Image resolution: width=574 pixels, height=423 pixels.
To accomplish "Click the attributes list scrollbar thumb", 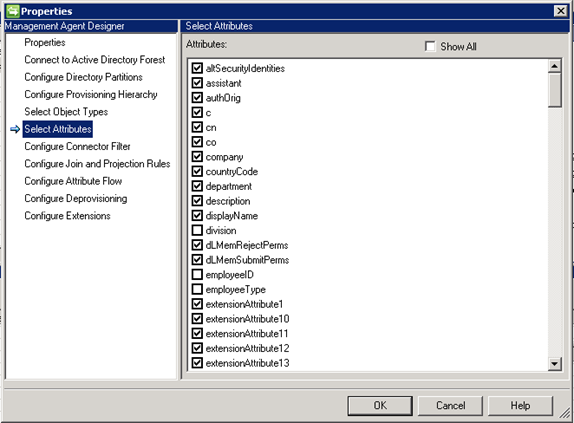I will [x=555, y=90].
